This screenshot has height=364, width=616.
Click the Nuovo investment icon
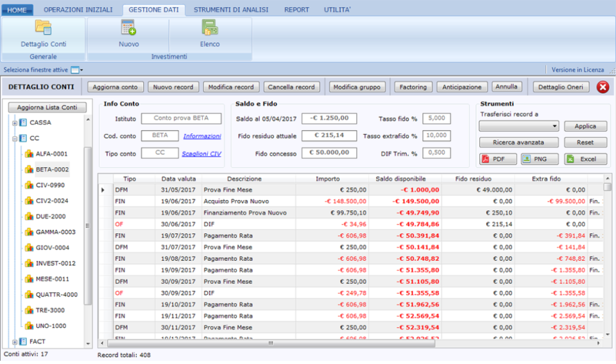(x=128, y=28)
